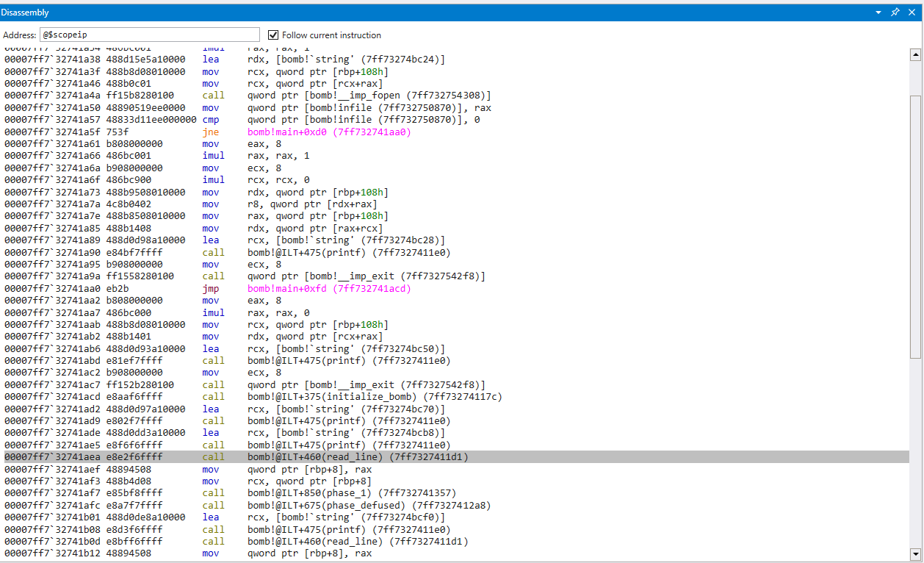Pin the Disassembly panel with pushpin icon

click(895, 12)
